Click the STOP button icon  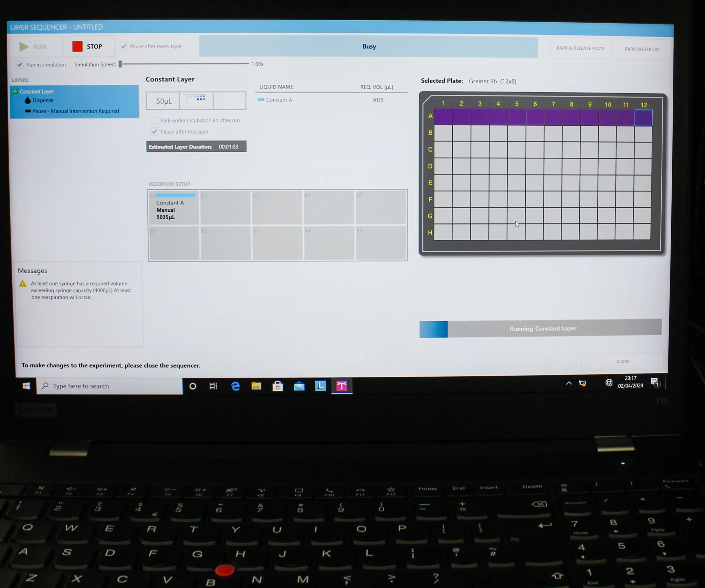77,47
